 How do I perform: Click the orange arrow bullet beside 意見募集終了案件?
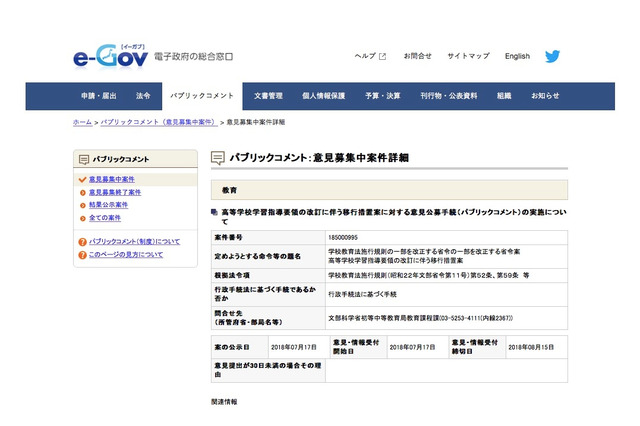pyautogui.click(x=82, y=193)
